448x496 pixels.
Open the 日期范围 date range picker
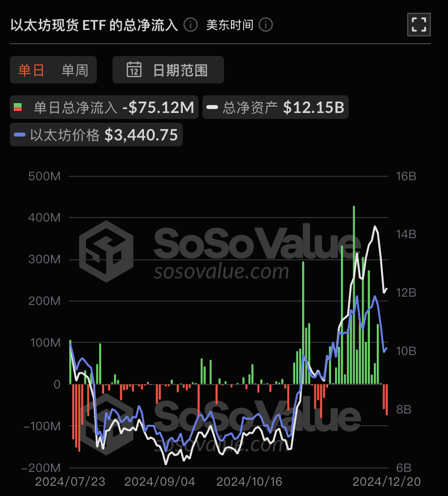coord(168,70)
